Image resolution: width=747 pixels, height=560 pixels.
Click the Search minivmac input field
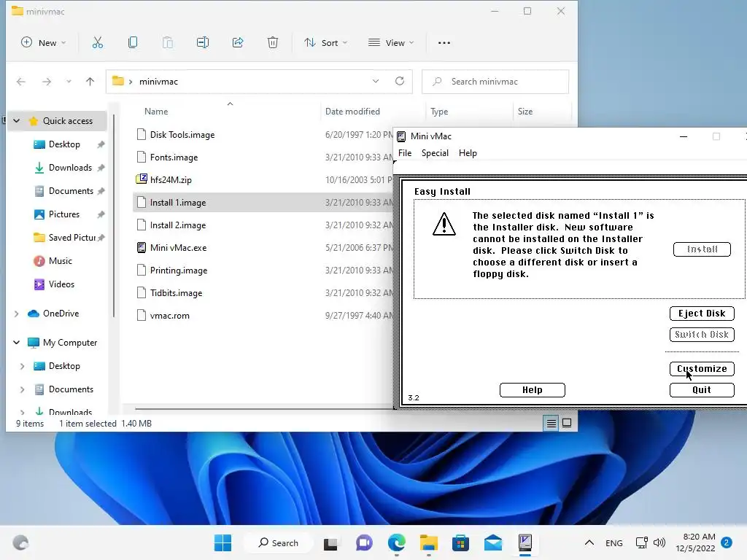pos(495,82)
